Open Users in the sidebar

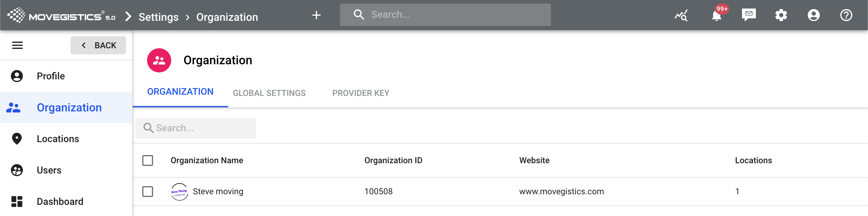(49, 170)
